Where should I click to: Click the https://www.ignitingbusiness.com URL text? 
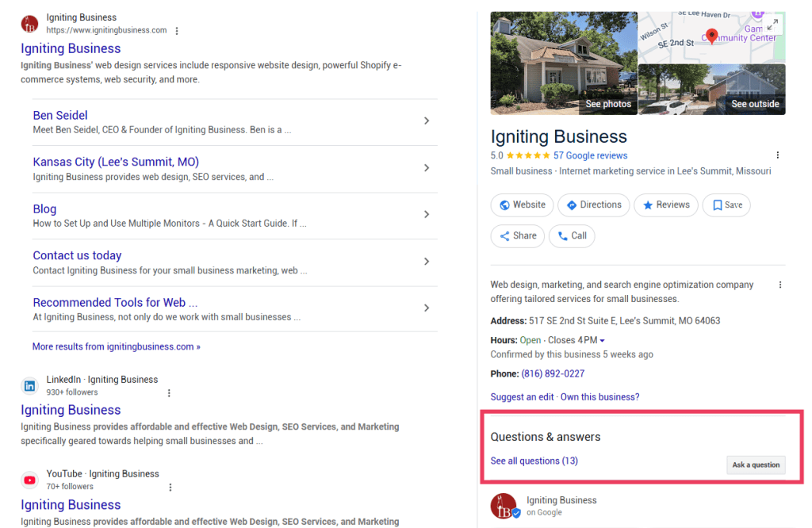pos(107,31)
